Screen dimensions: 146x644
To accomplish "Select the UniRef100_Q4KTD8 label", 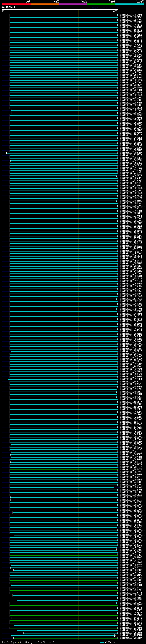I will [x=131, y=314].
